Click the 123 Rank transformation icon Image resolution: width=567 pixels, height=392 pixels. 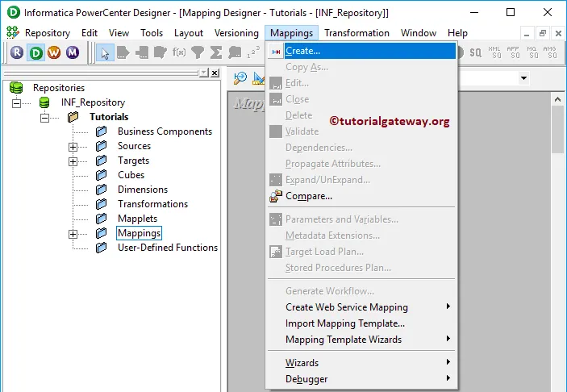tap(253, 52)
